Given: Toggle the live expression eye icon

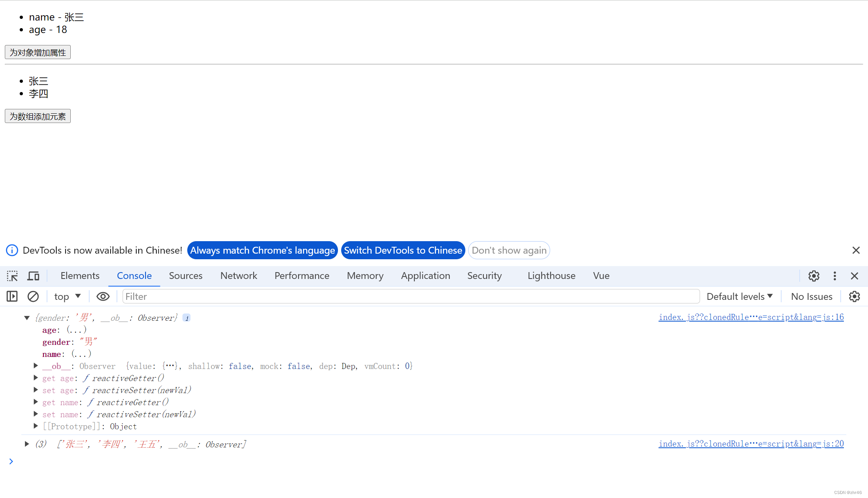Looking at the screenshot, I should pyautogui.click(x=103, y=297).
